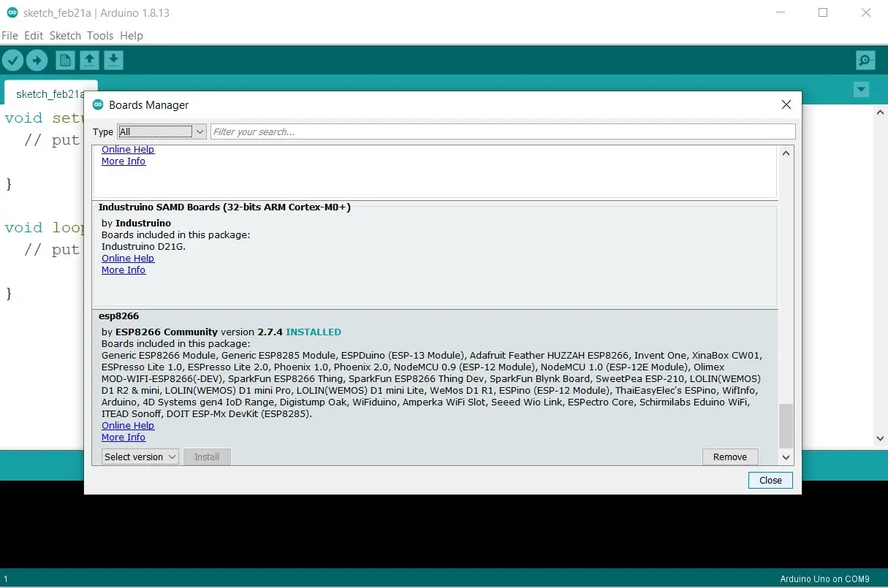
Task: Click the Industruino D21G. board text
Action: (x=143, y=246)
